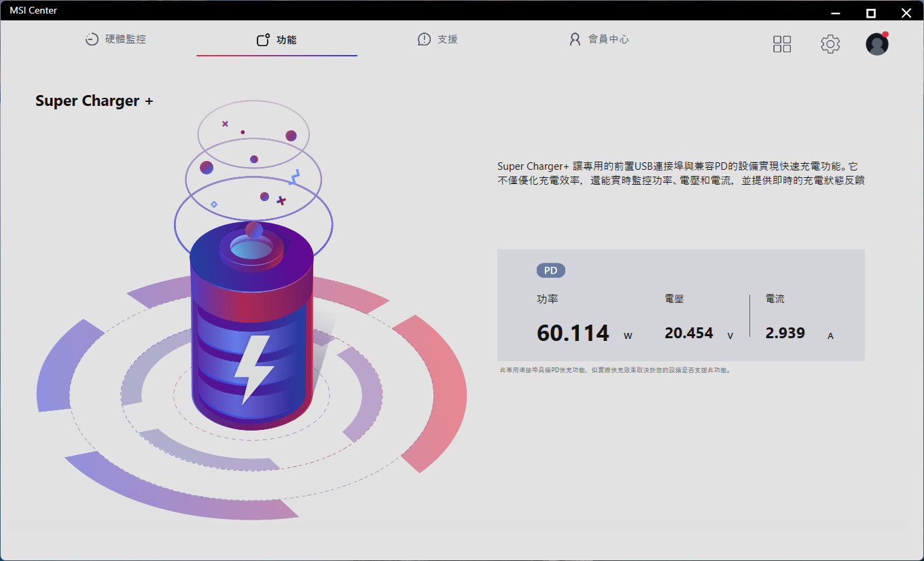Open the four-square apps grid icon
Image resolution: width=924 pixels, height=561 pixels.
pyautogui.click(x=782, y=44)
